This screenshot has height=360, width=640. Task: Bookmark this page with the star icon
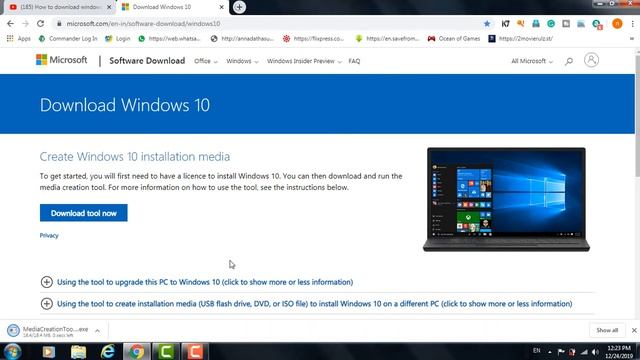pos(487,24)
